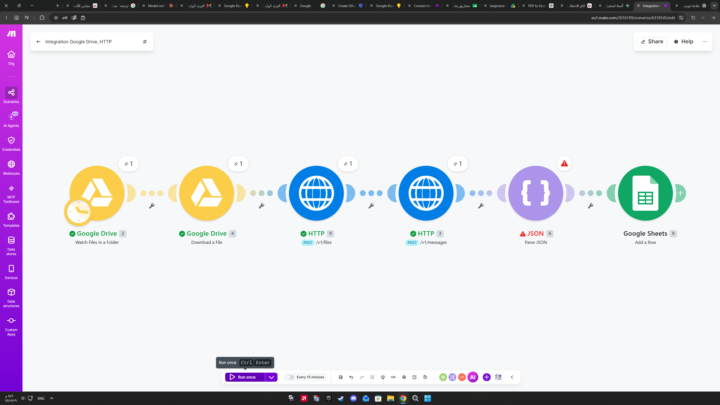Open wrench filter between HTTP messages and JSON

481,206
